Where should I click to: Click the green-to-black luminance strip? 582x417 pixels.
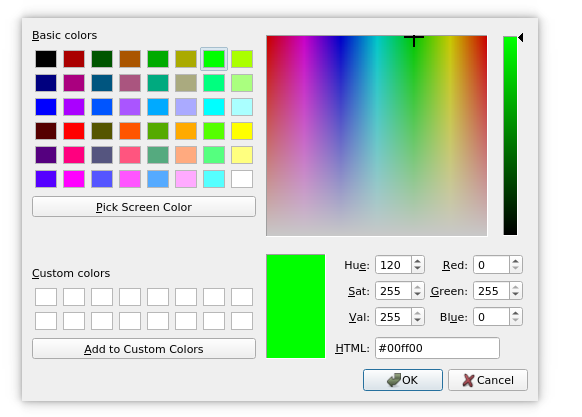click(x=510, y=136)
